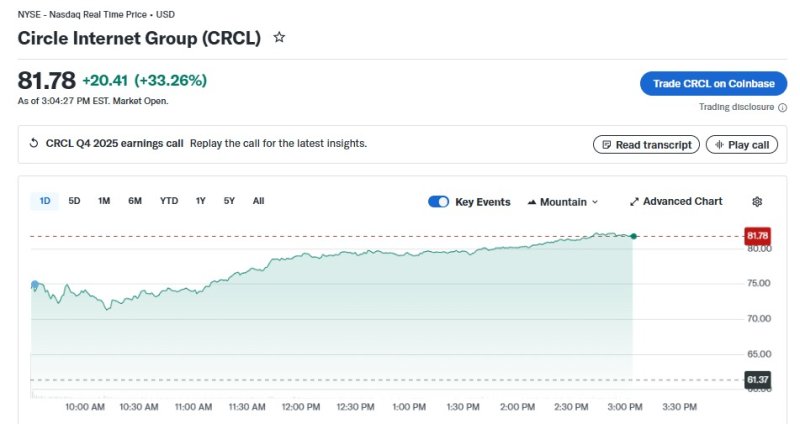The width and height of the screenshot is (800, 424).
Task: Star CRCL to add to watchlist
Action: 279,37
